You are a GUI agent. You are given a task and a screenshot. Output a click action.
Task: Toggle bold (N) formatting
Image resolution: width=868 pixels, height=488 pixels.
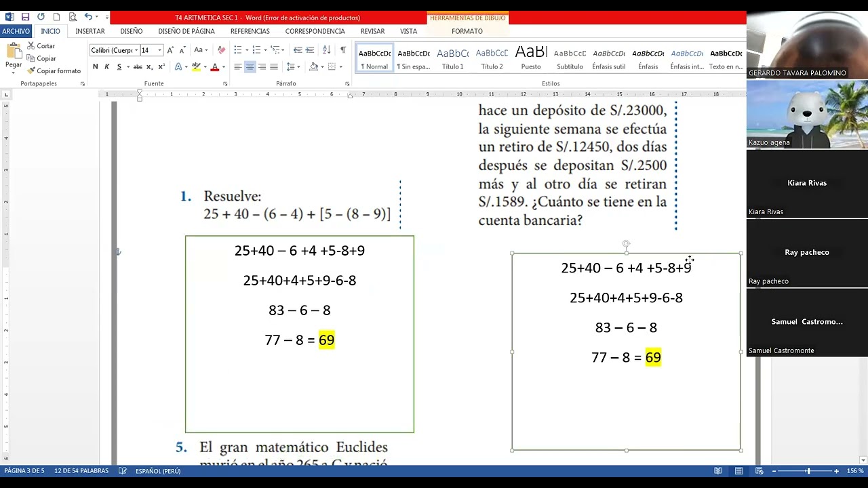[x=95, y=66]
